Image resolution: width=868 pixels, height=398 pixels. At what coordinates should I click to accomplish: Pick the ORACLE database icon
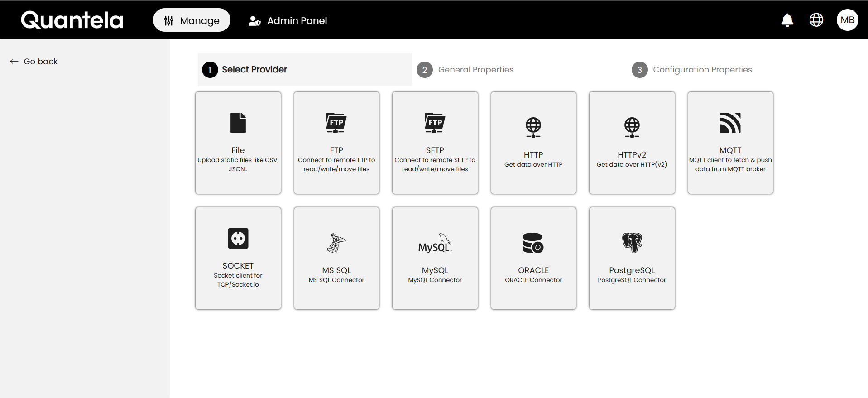pyautogui.click(x=533, y=243)
